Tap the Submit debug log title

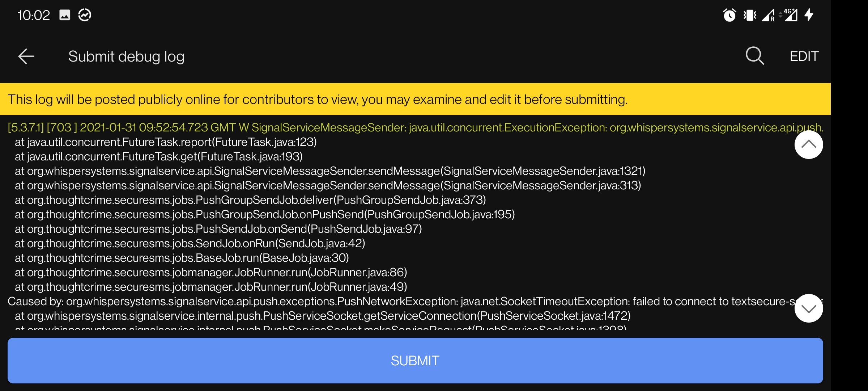pyautogui.click(x=126, y=56)
